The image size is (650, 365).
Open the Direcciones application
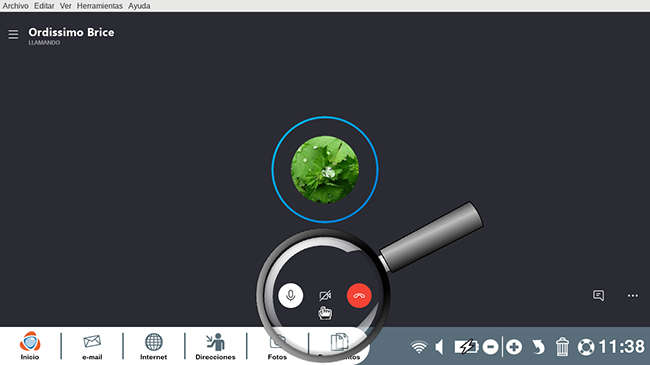coord(215,346)
